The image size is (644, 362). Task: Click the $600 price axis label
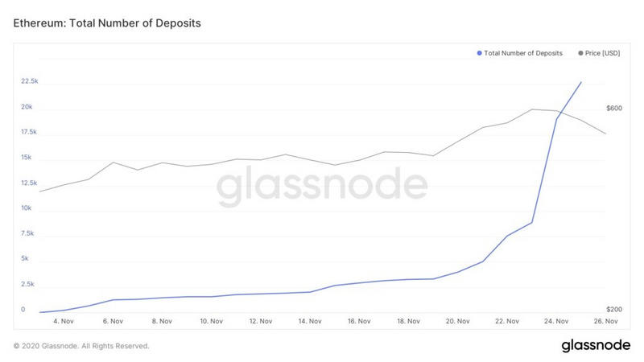tap(614, 108)
